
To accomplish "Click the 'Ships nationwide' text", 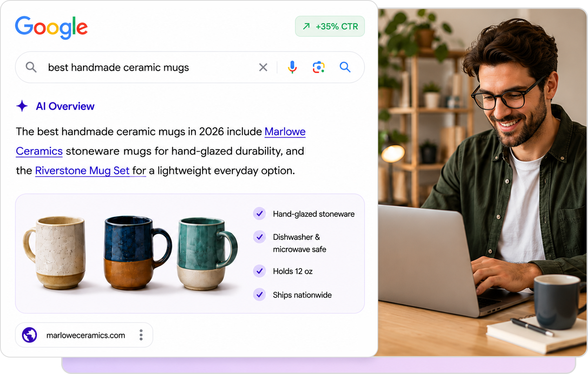I will click(302, 295).
